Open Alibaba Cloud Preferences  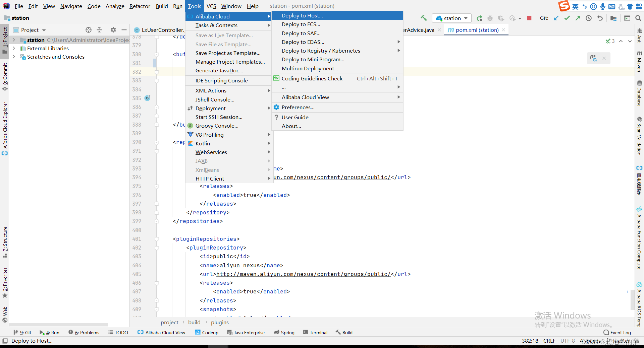point(337,107)
